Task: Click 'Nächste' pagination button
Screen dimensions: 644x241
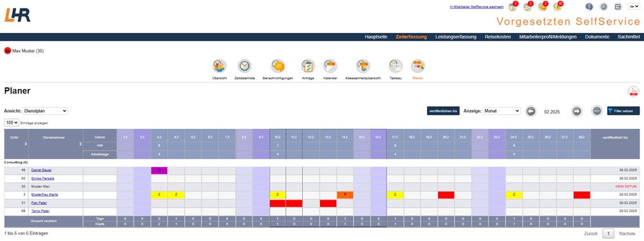Action: pos(627,234)
